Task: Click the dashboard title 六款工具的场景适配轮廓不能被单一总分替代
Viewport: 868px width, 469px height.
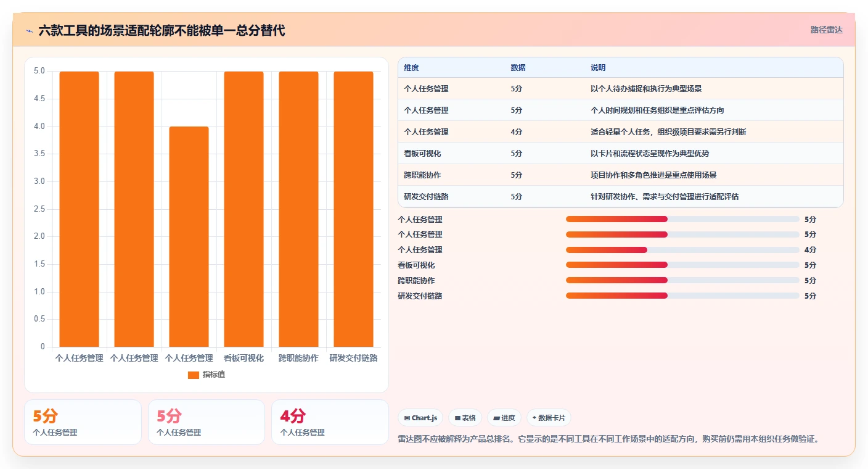Action: click(162, 30)
